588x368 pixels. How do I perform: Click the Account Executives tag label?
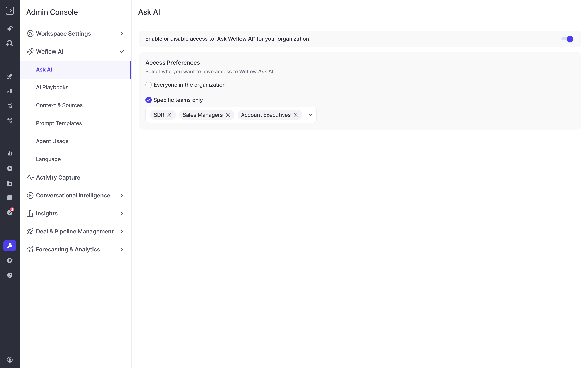click(x=266, y=115)
